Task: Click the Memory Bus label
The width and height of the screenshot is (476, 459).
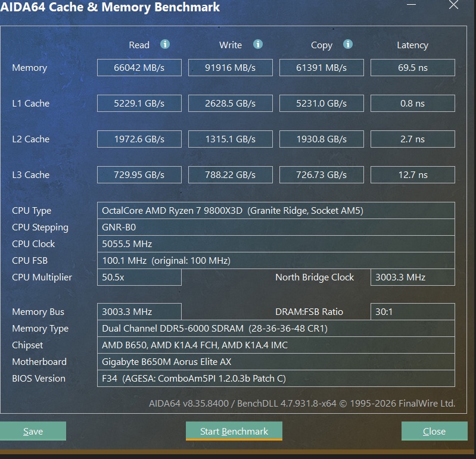Action: tap(38, 312)
